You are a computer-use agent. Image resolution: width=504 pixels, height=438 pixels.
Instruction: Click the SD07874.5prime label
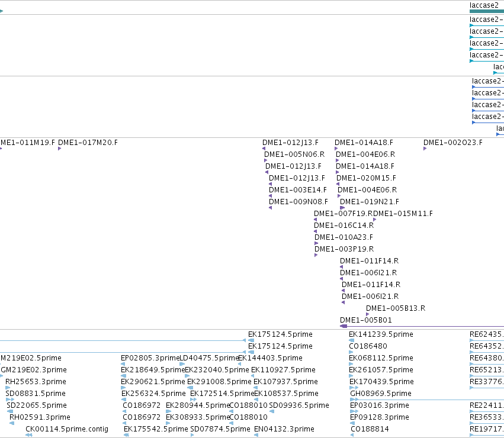[220, 429]
